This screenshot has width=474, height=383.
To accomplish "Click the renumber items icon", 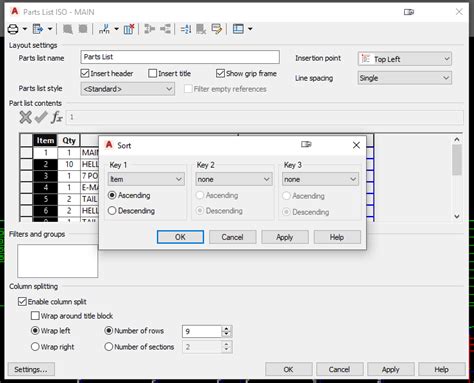I will (104, 29).
